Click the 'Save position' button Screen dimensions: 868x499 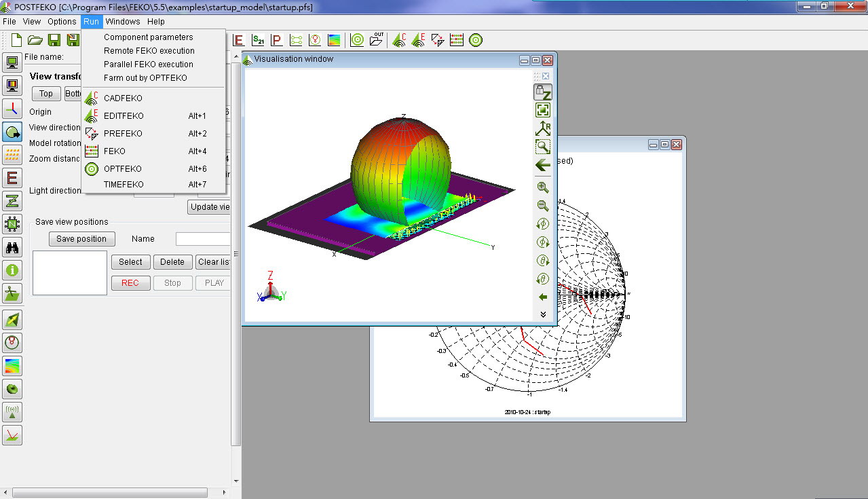pos(81,239)
